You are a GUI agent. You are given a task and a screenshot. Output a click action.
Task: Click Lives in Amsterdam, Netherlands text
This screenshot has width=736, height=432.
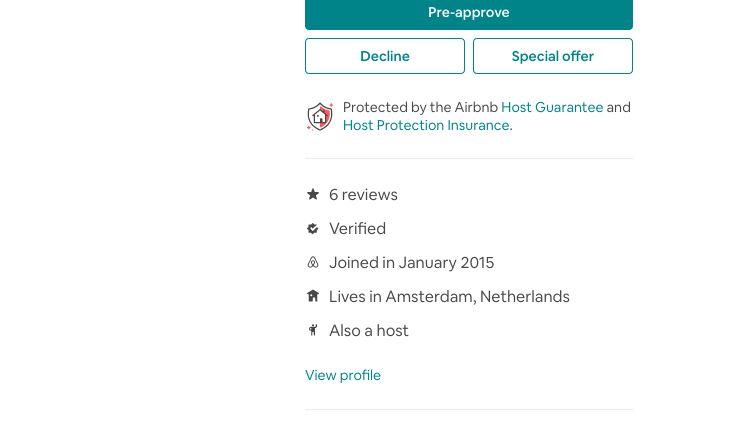coord(449,297)
